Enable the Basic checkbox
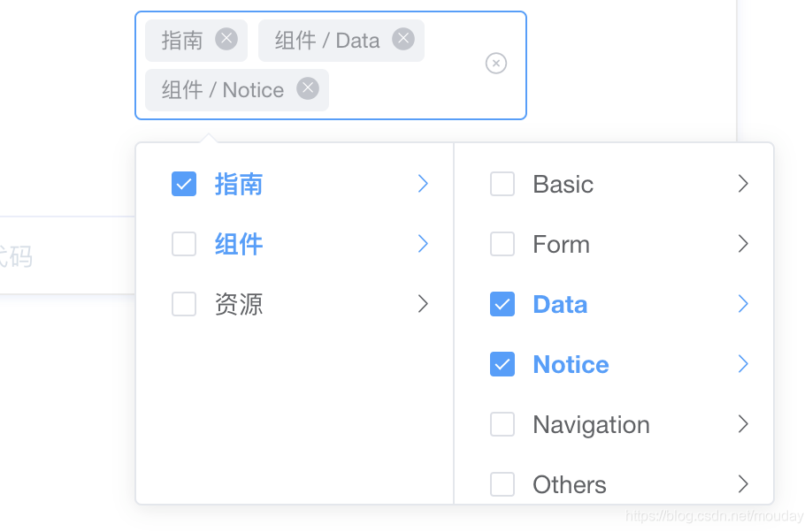This screenshot has height=532, width=812. [502, 184]
